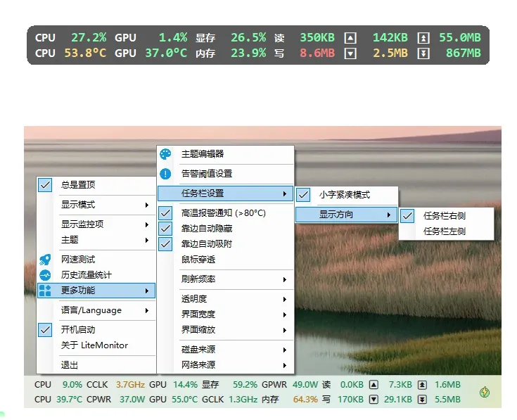Toggle 高温报警通知 (>80°C) option

pyautogui.click(x=226, y=213)
